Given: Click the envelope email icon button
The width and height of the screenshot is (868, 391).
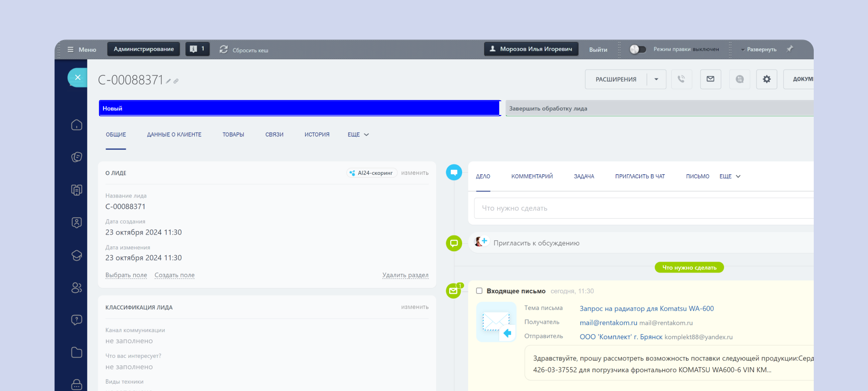Looking at the screenshot, I should [710, 79].
